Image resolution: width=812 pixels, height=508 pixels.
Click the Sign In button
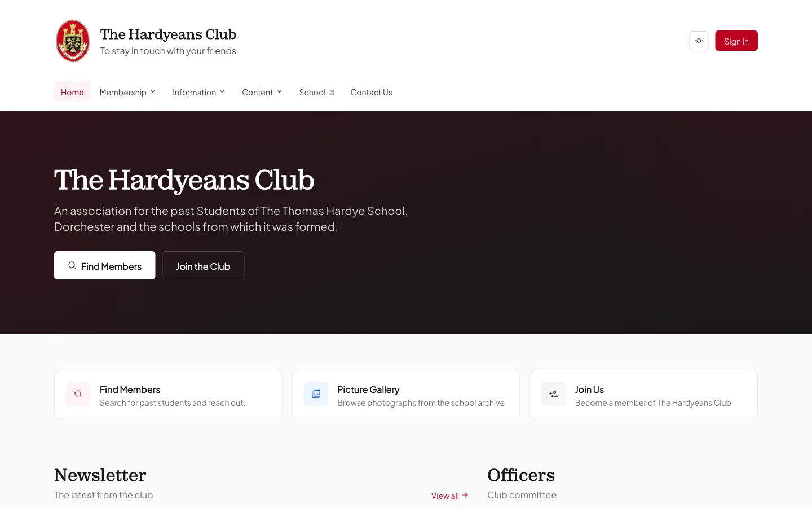[736, 41]
